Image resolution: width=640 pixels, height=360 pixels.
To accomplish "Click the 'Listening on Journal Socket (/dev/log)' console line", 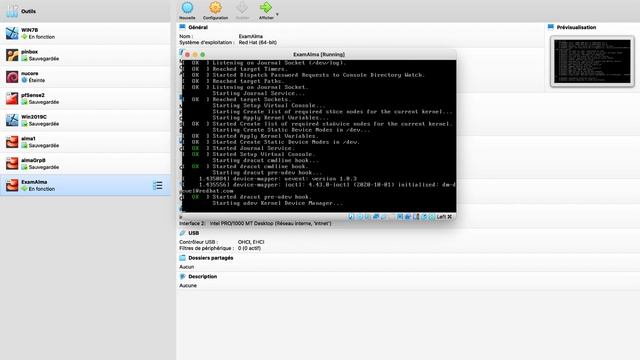I will [x=279, y=63].
